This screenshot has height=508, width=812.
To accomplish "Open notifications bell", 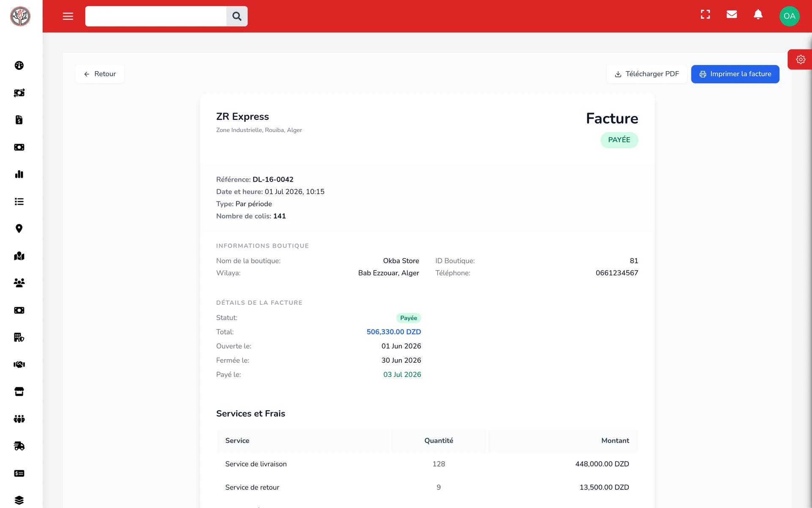I will pos(758,14).
